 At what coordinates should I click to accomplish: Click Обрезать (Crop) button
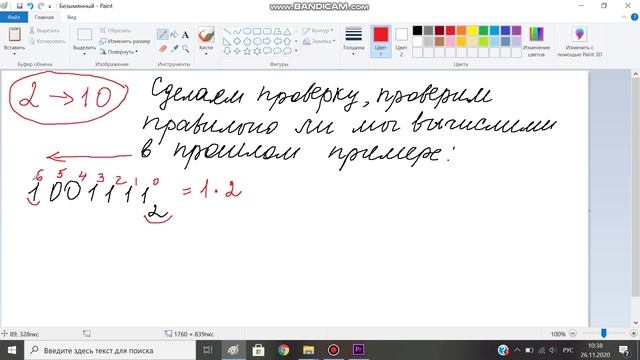tap(116, 31)
